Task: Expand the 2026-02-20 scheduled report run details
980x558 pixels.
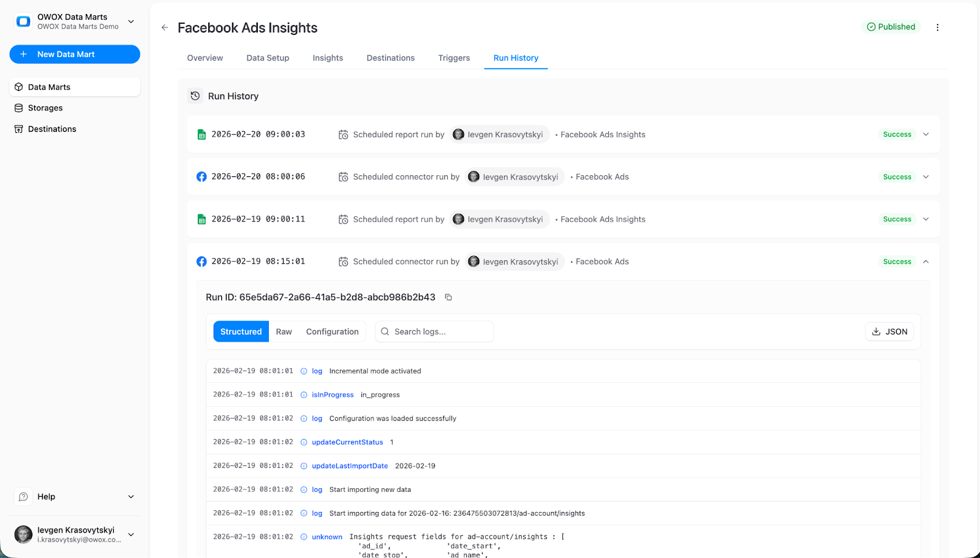Action: click(925, 134)
